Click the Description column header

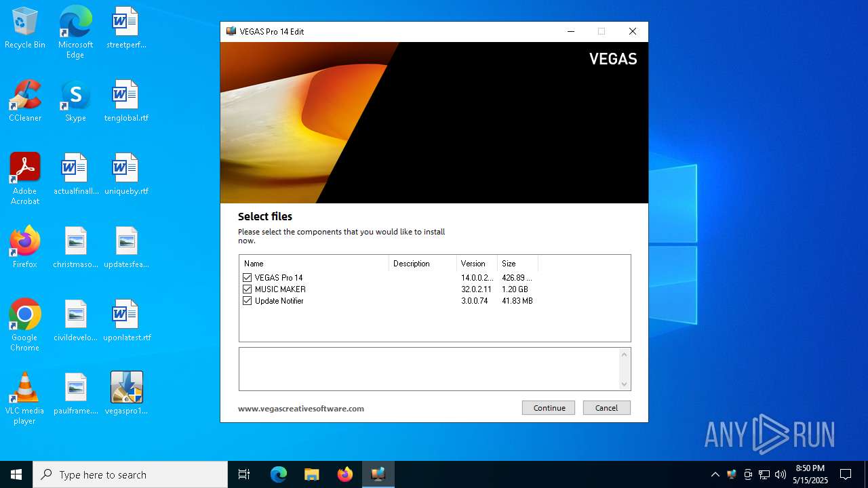coord(422,264)
